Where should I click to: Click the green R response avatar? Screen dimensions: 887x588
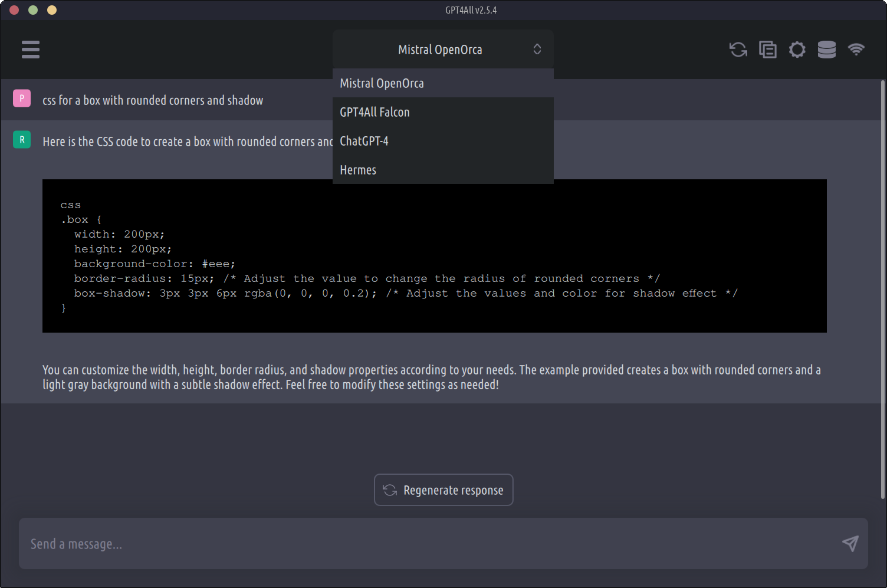[22, 139]
